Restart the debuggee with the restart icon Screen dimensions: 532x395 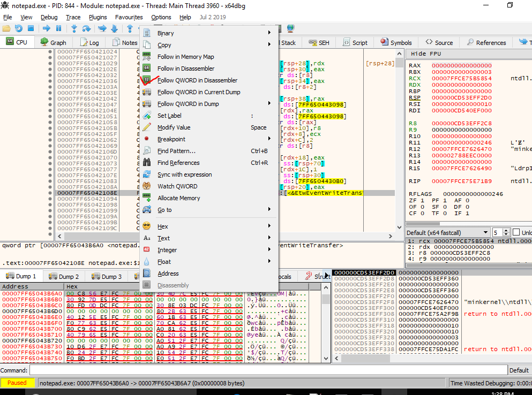(x=19, y=28)
